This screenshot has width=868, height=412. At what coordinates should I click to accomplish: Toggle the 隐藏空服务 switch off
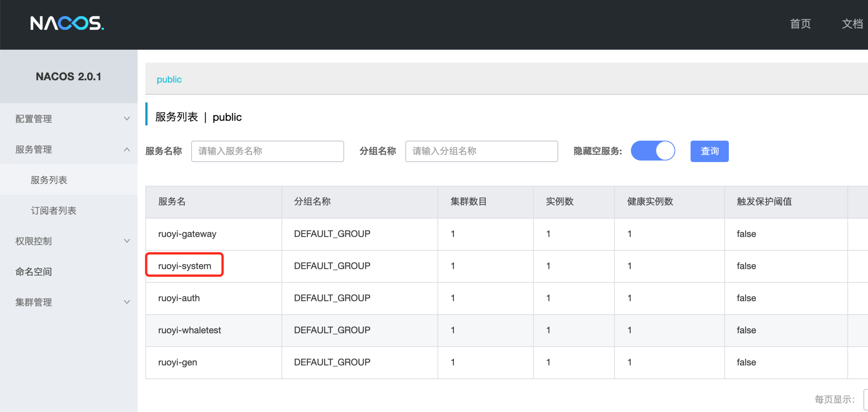click(653, 151)
